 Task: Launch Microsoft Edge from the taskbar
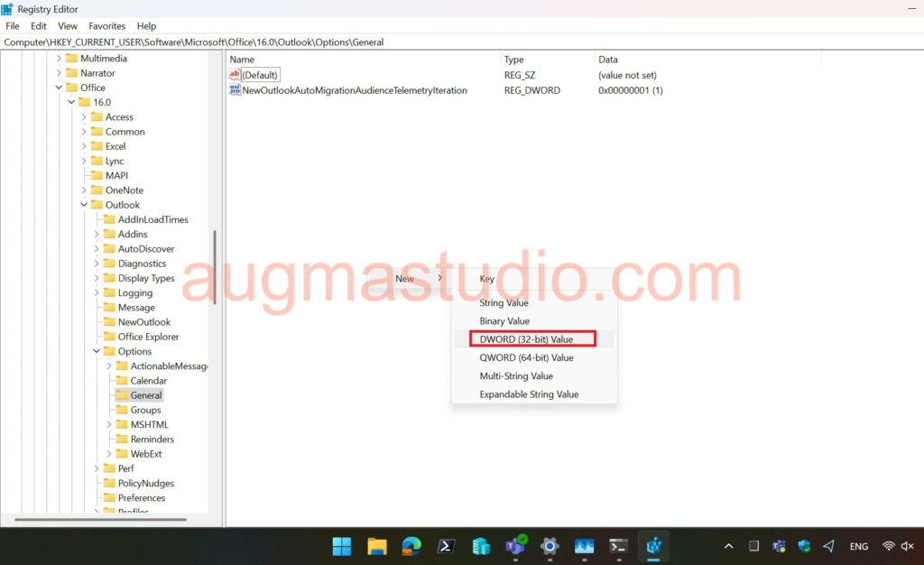[x=411, y=546]
